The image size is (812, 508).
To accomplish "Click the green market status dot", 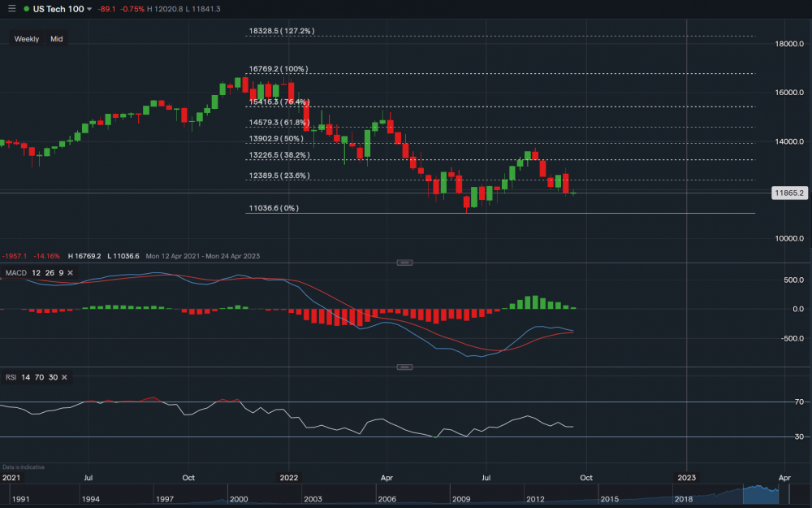I will pos(27,9).
